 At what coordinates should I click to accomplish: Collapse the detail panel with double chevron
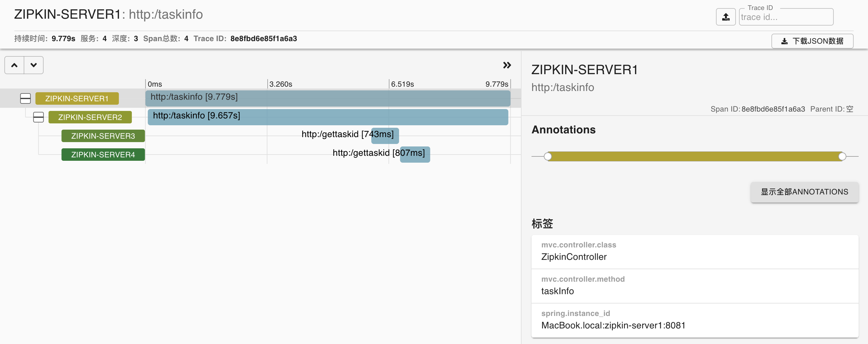[507, 65]
